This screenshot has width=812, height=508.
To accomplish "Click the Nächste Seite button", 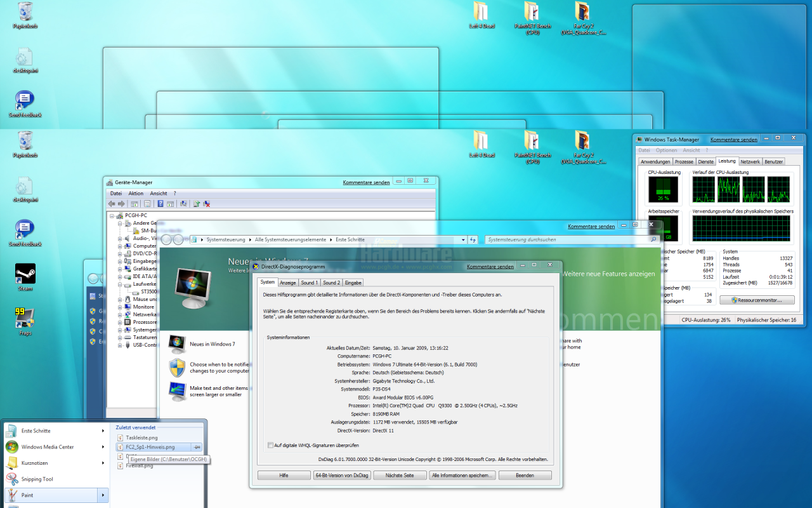I will pos(400,475).
